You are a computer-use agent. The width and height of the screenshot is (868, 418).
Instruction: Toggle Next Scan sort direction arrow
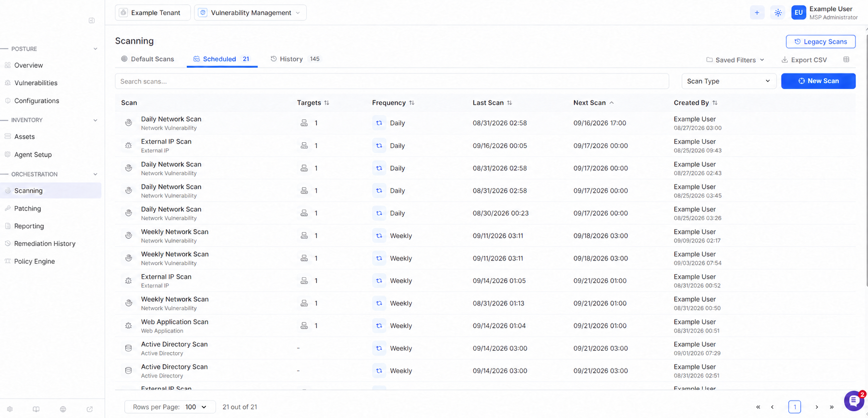612,103
